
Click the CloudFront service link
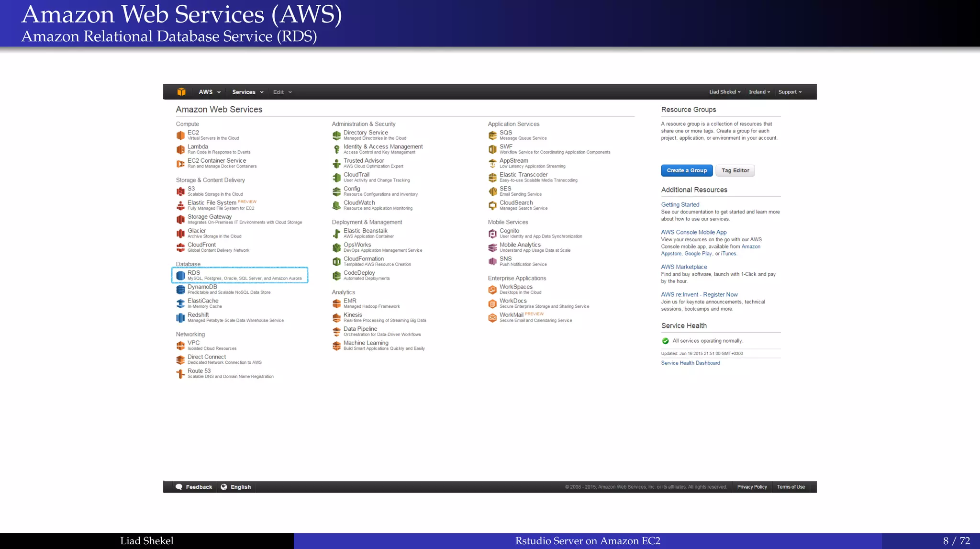[213, 247]
